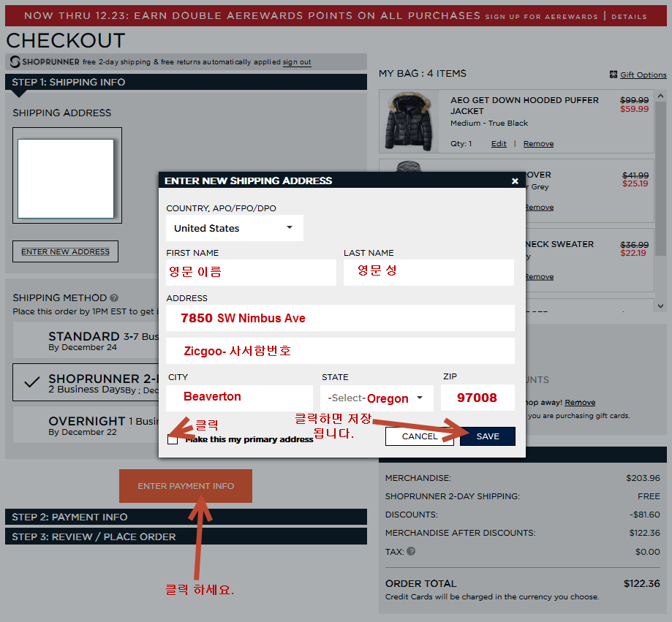This screenshot has height=622, width=672.
Task: Open the Sign Up for AERewards link
Action: (x=541, y=17)
